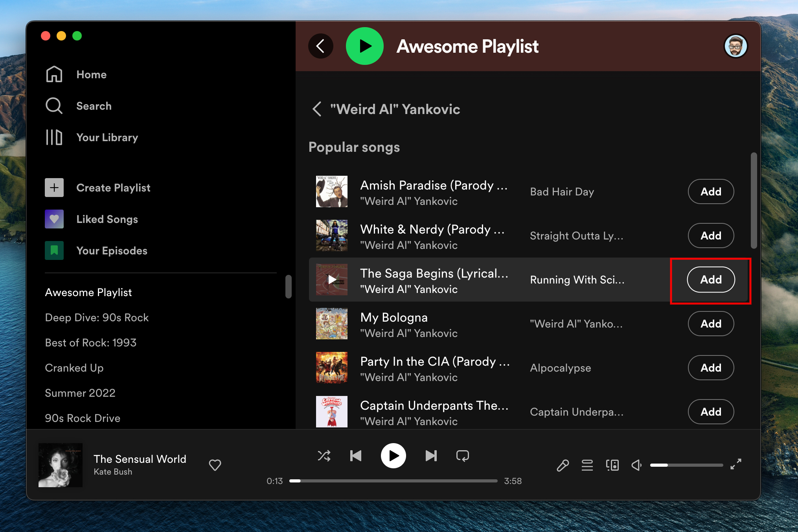The image size is (798, 532).
Task: Click the skip to previous track icon
Action: 356,457
